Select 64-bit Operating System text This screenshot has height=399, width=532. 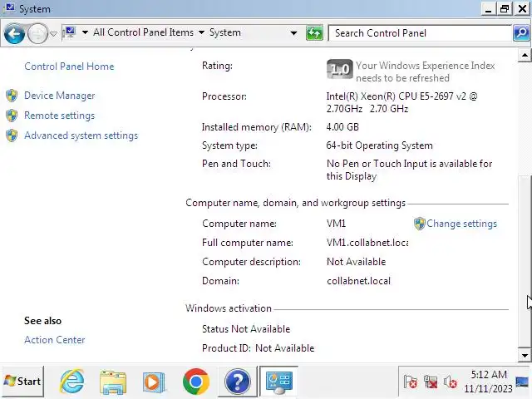pos(379,145)
